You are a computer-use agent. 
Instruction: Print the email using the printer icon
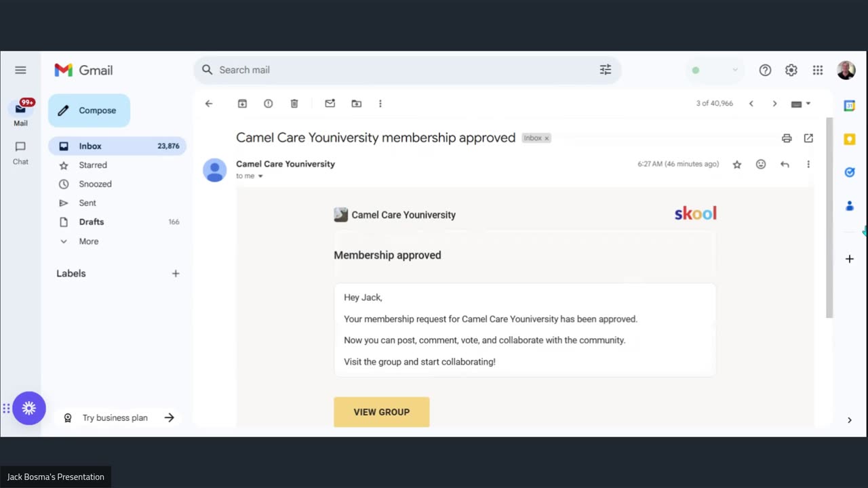787,138
